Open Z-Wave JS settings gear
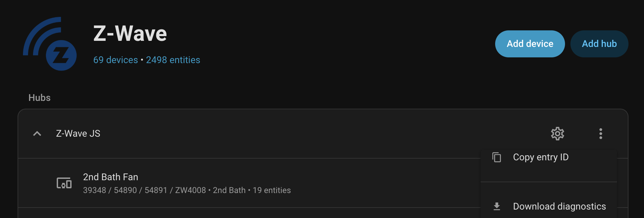This screenshot has height=218, width=644. point(557,134)
